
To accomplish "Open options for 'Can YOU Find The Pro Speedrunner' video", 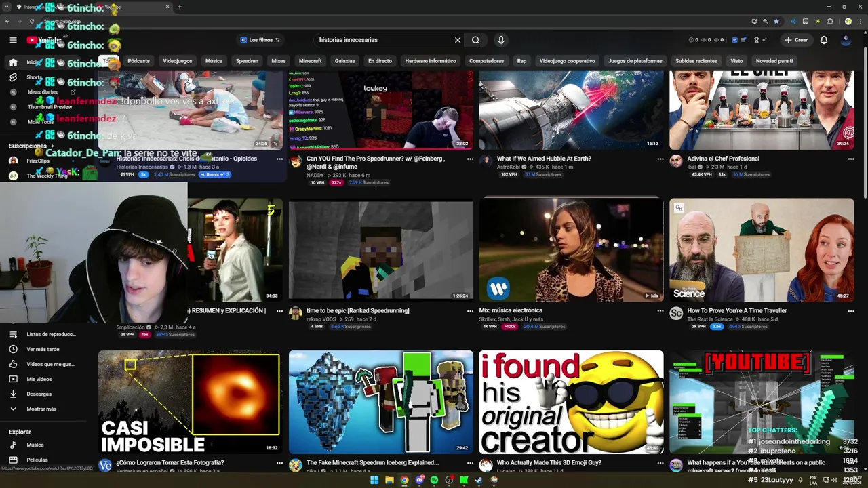I will coord(470,159).
